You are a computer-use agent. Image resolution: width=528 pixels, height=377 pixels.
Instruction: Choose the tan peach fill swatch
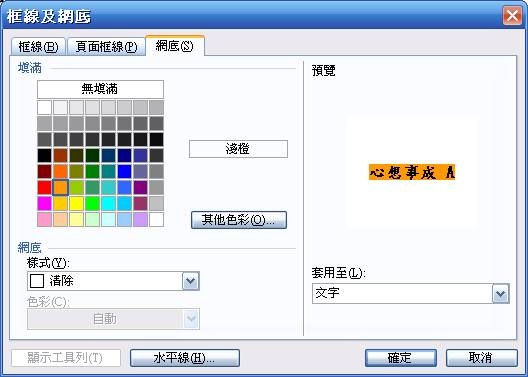pyautogui.click(x=61, y=219)
